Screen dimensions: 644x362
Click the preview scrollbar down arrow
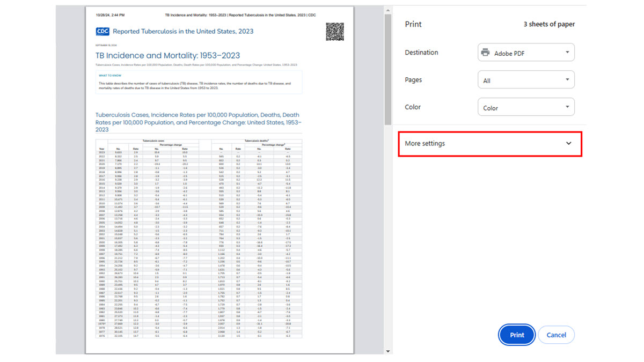388,351
